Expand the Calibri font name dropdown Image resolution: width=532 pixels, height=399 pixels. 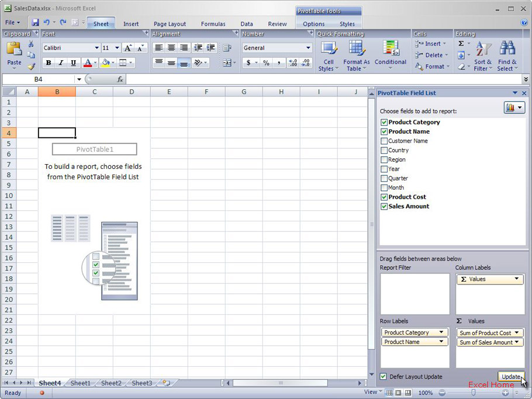click(96, 48)
